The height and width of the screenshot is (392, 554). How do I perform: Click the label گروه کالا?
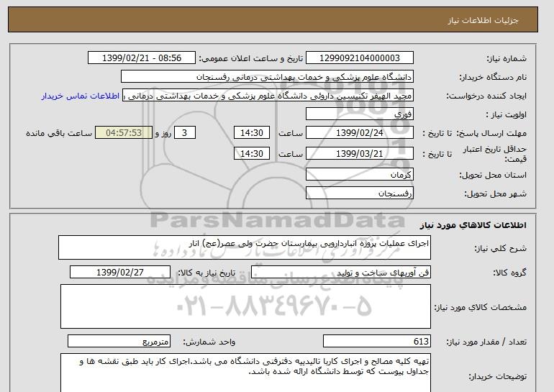[509, 273]
